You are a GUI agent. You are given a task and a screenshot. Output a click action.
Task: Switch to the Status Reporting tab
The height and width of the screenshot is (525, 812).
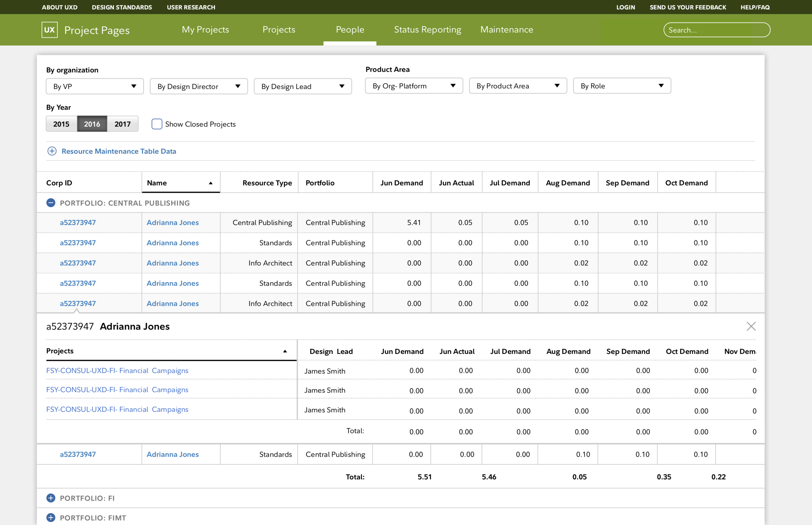(427, 30)
